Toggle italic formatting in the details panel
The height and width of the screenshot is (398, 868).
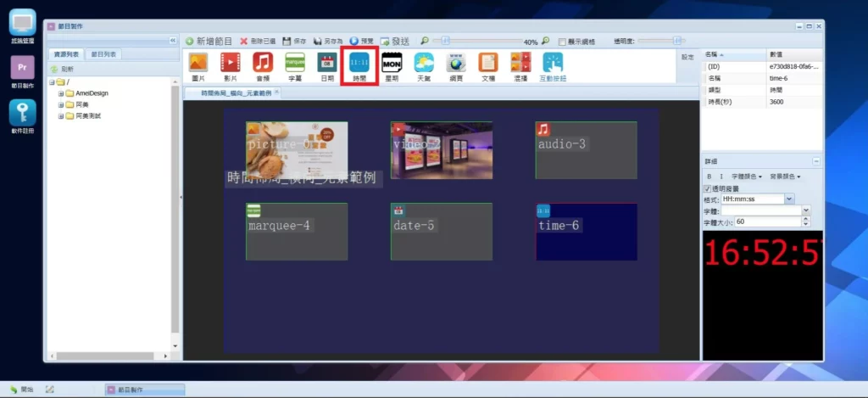click(721, 177)
